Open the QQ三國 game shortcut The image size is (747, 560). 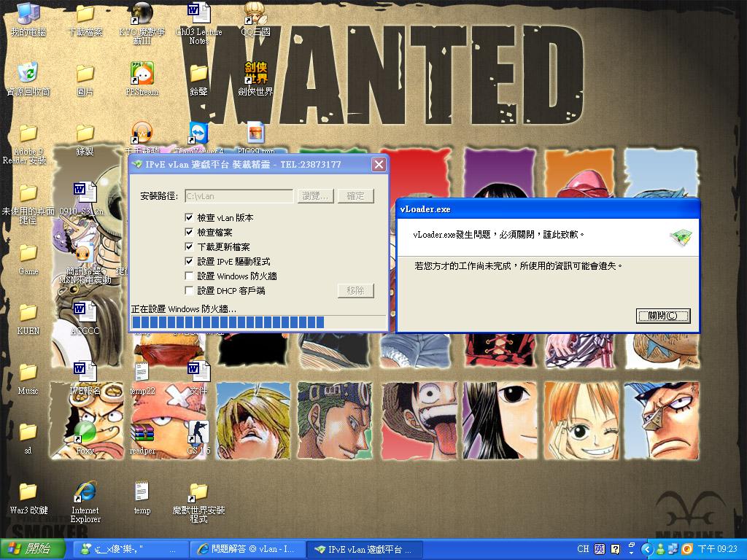[x=255, y=19]
